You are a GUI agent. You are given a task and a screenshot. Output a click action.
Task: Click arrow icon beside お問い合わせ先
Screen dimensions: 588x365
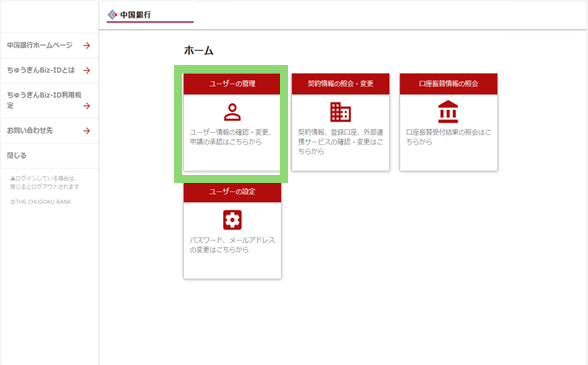(87, 131)
